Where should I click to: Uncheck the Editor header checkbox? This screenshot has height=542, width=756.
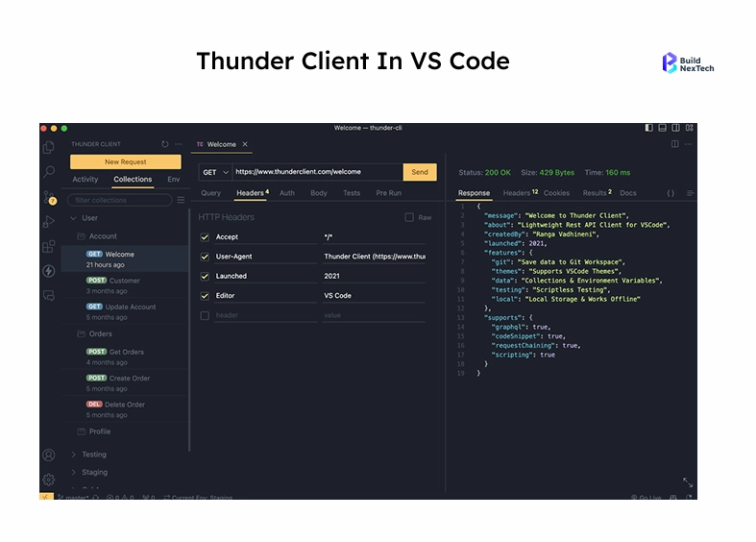205,296
